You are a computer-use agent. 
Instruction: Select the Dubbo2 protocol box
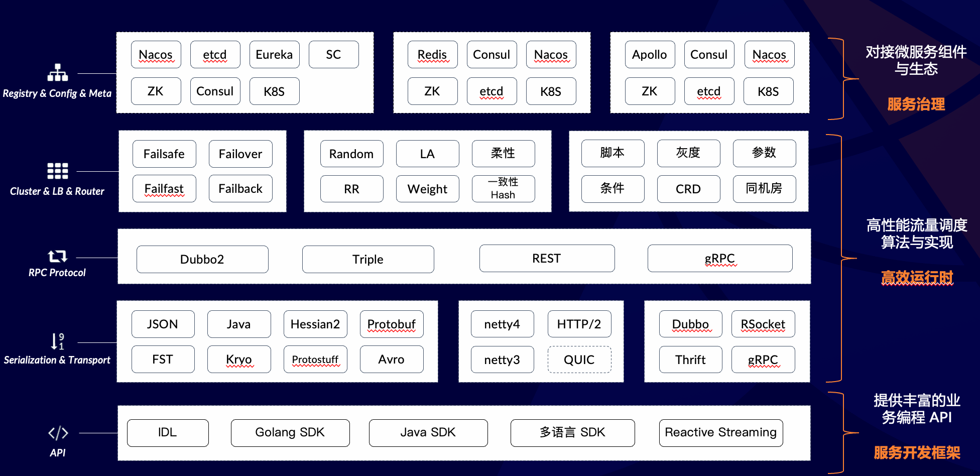tap(202, 260)
